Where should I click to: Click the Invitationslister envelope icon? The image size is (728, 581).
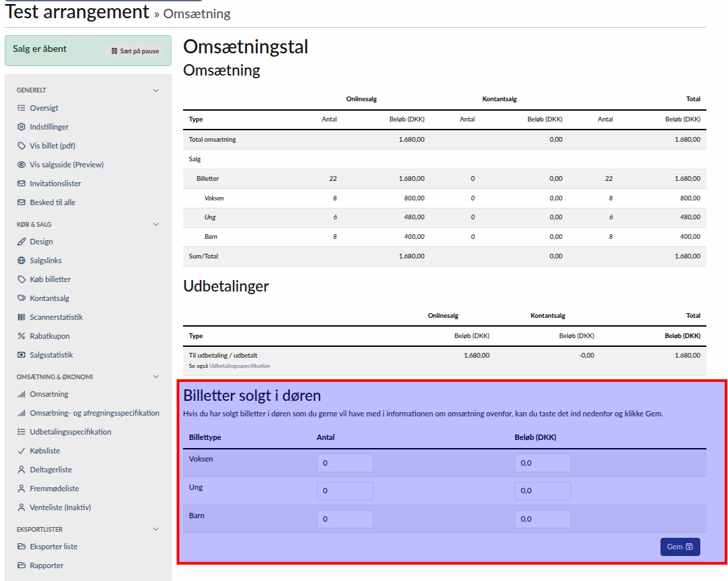point(22,184)
